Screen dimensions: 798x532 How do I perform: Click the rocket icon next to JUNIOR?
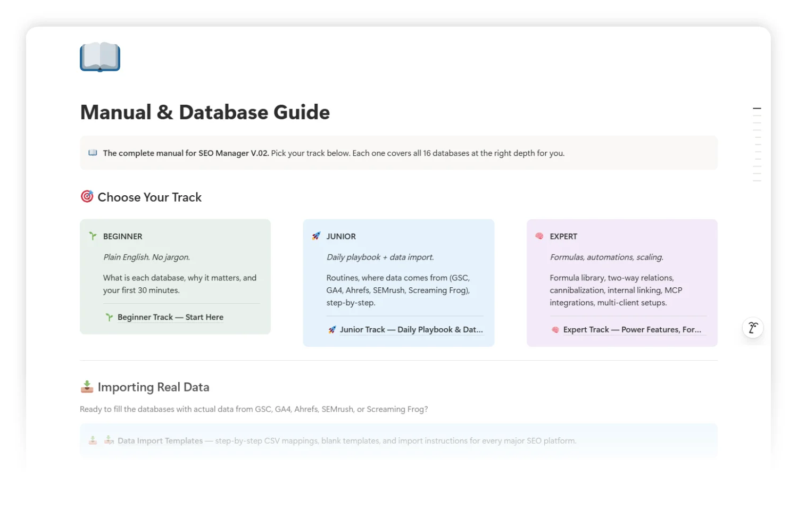tap(316, 236)
